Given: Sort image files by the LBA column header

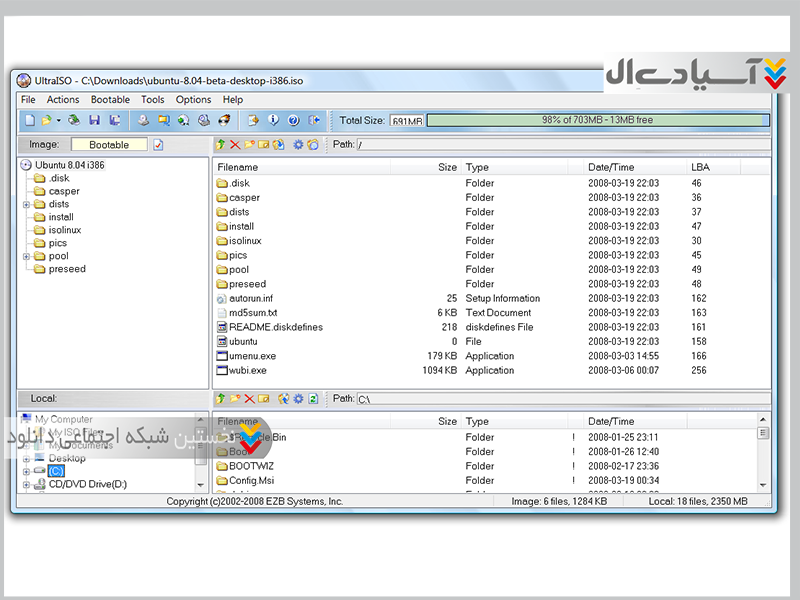Looking at the screenshot, I should [x=700, y=167].
